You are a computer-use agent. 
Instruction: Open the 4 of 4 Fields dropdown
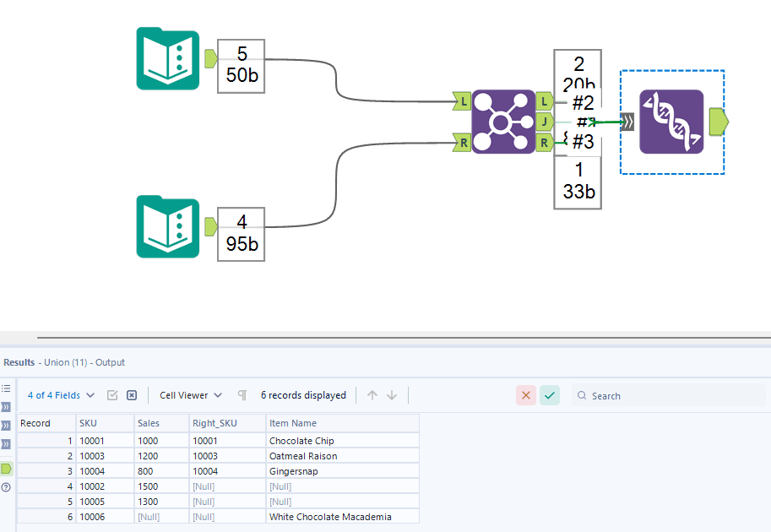click(61, 395)
